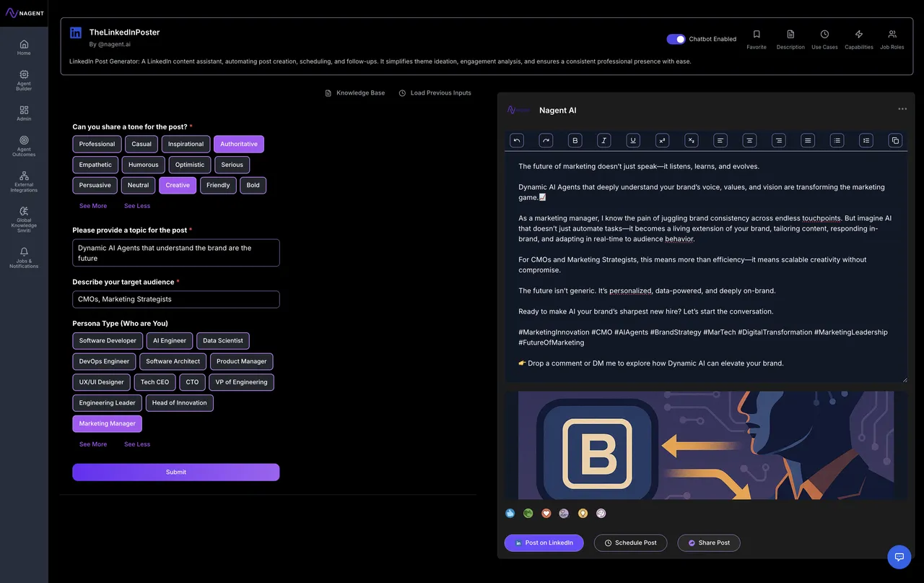Click into the target audience field

pos(176,299)
